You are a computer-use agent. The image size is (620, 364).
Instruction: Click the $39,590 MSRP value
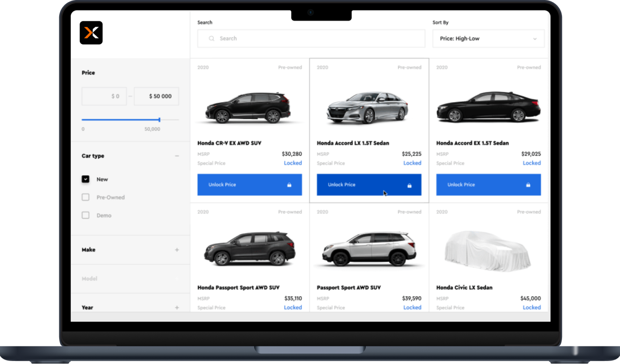(x=411, y=298)
